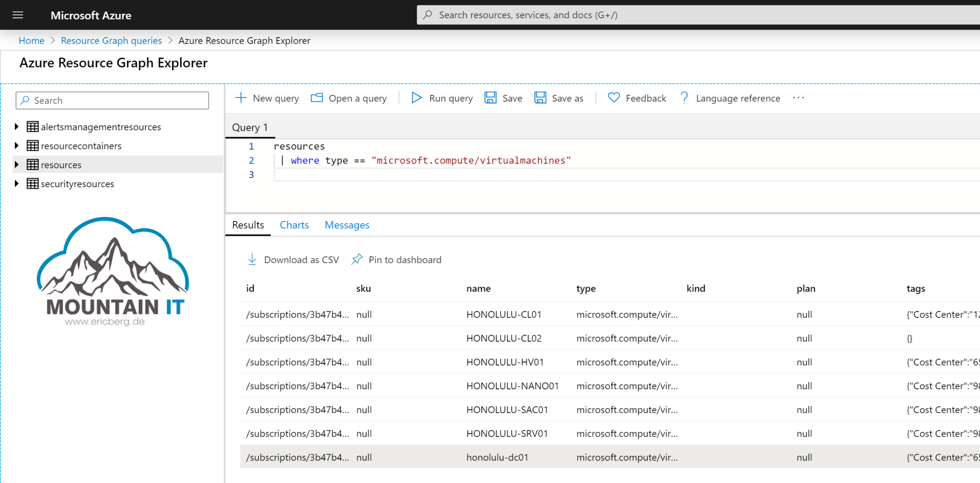Viewport: 980px width, 483px height.
Task: Expand the alertsmanagementresources table node
Action: (x=17, y=126)
